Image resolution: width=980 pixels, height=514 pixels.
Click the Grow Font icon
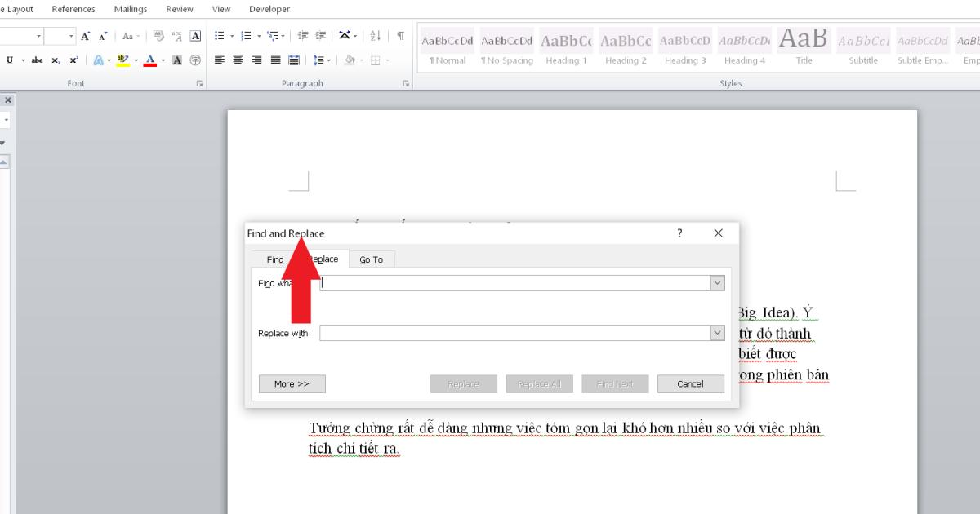(87, 37)
